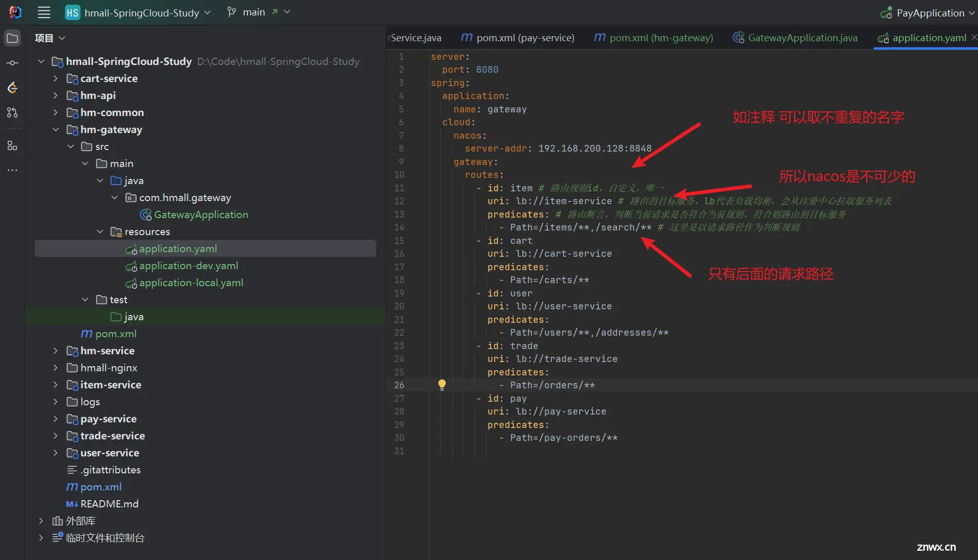The width and height of the screenshot is (978, 560).
Task: Open the 项目 view selector dropdown
Action: [x=62, y=38]
